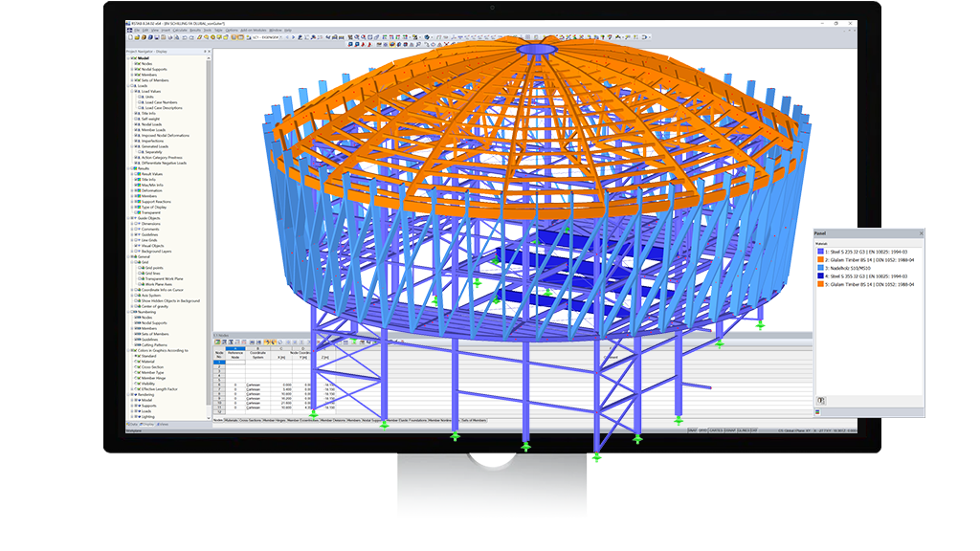Open the File menu

click(x=137, y=30)
